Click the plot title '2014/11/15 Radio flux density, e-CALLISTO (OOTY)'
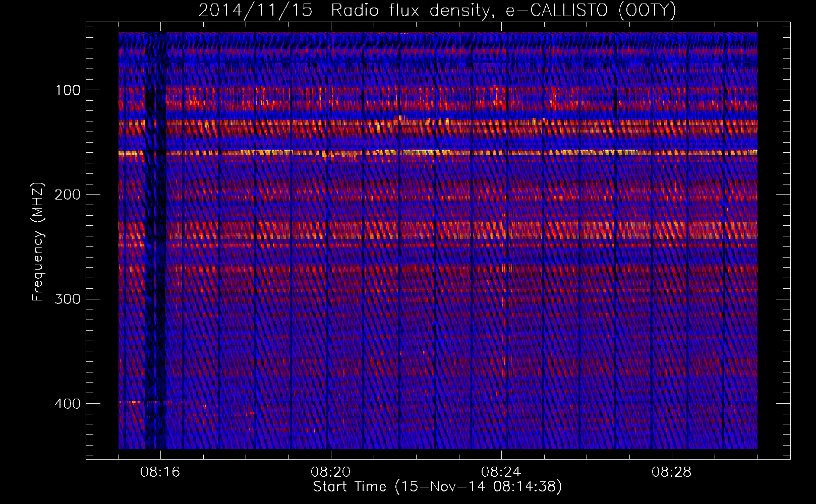Viewport: 816px width, 504px height. [437, 10]
